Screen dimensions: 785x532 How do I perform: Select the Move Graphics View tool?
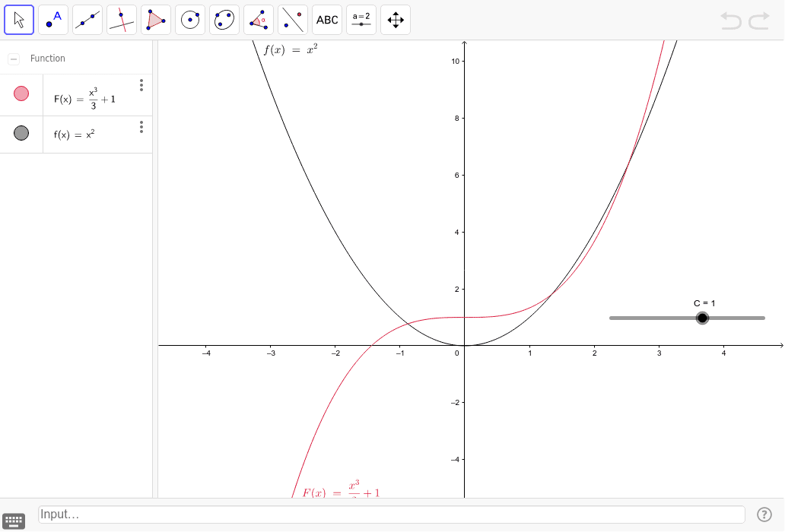pyautogui.click(x=396, y=20)
